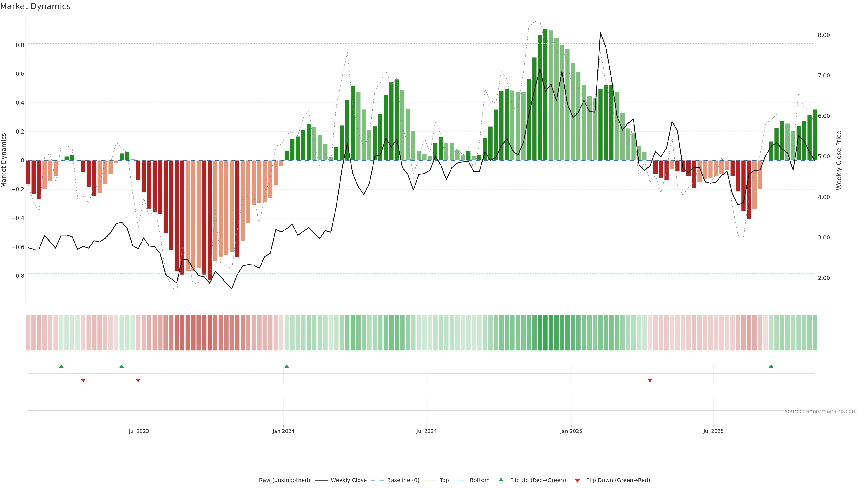The height and width of the screenshot is (488, 868).
Task: Click the green triangle icon in the legend
Action: click(501, 480)
